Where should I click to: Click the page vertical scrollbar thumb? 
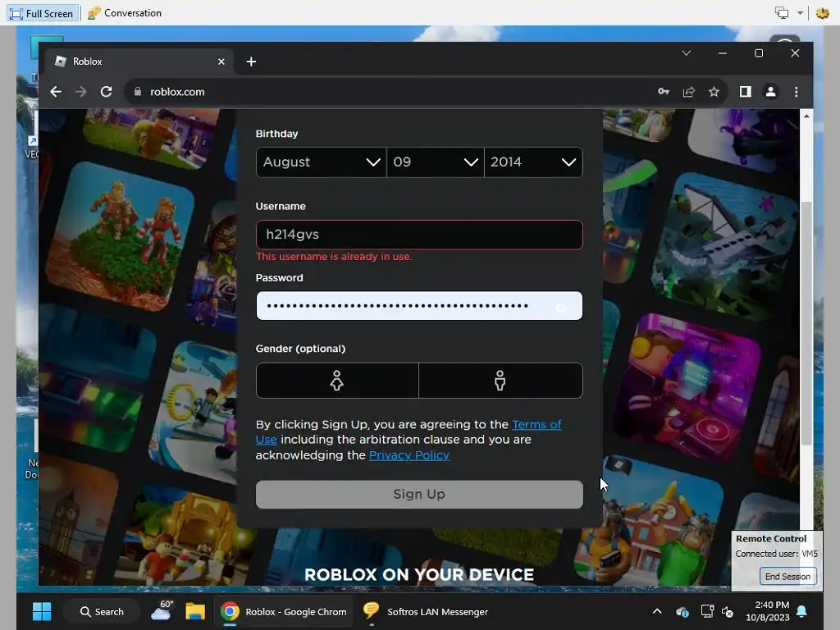pyautogui.click(x=806, y=323)
